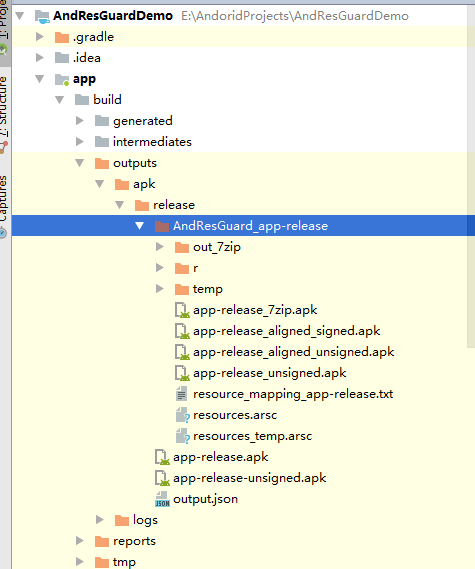475x569 pixels.
Task: Select app-release_aligned_signed.apk file name
Action: pyautogui.click(x=287, y=331)
